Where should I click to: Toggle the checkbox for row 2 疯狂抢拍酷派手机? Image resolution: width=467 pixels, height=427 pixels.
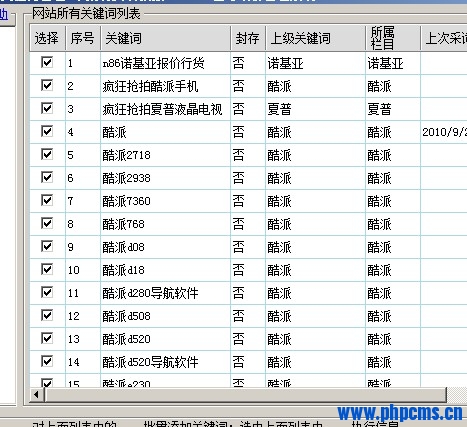[47, 85]
